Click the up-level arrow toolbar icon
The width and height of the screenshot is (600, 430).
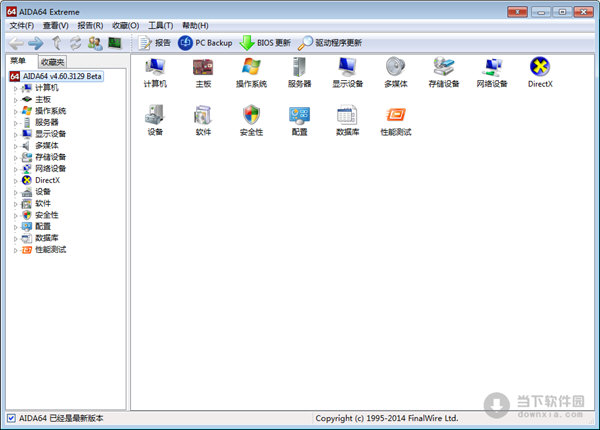point(57,43)
